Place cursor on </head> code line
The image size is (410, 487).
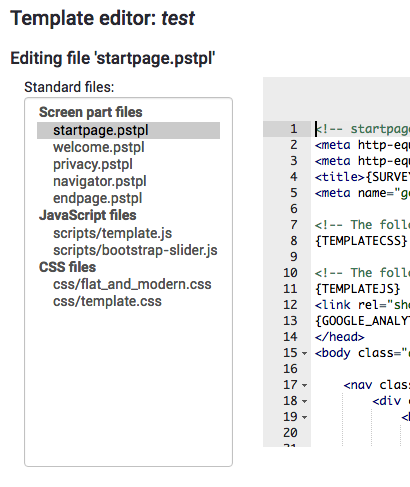339,337
